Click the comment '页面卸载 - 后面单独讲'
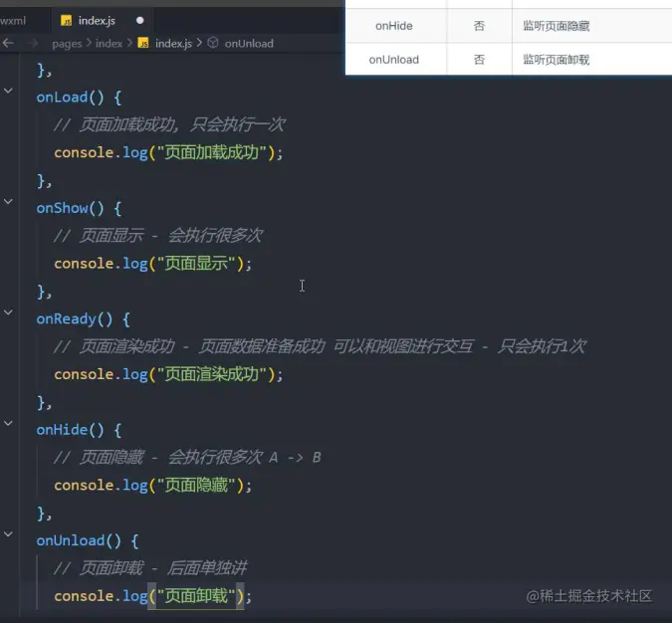This screenshot has height=623, width=672. tap(150, 568)
